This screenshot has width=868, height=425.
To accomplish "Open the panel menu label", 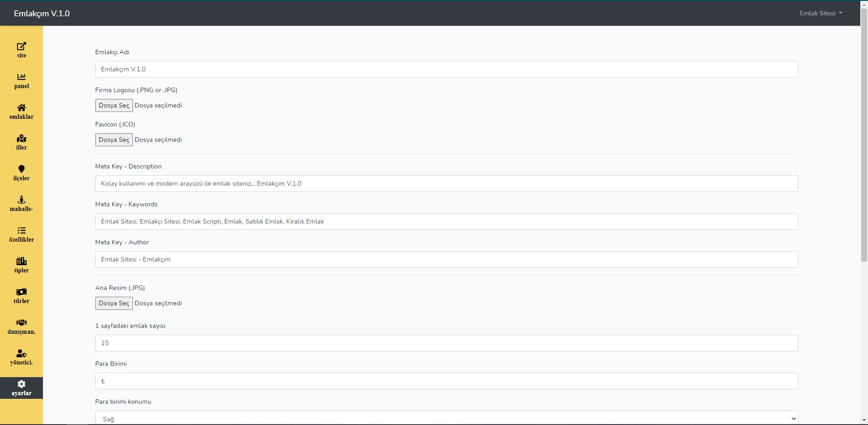I will pos(21,86).
